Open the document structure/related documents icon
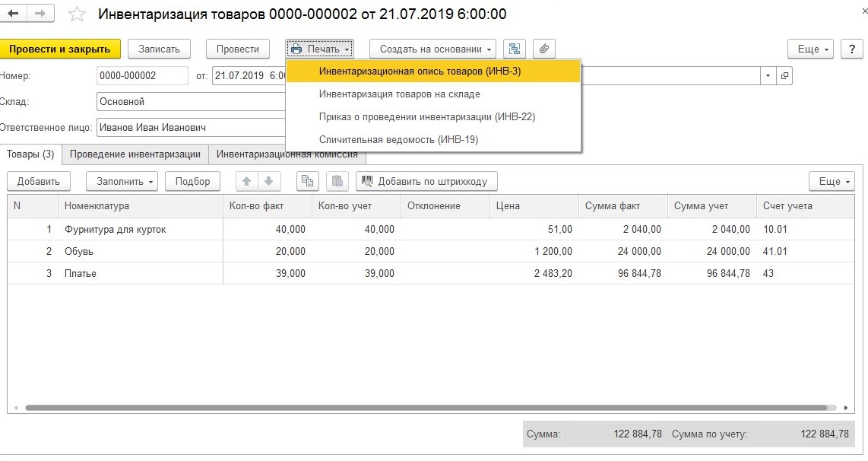This screenshot has width=868, height=461. [515, 49]
